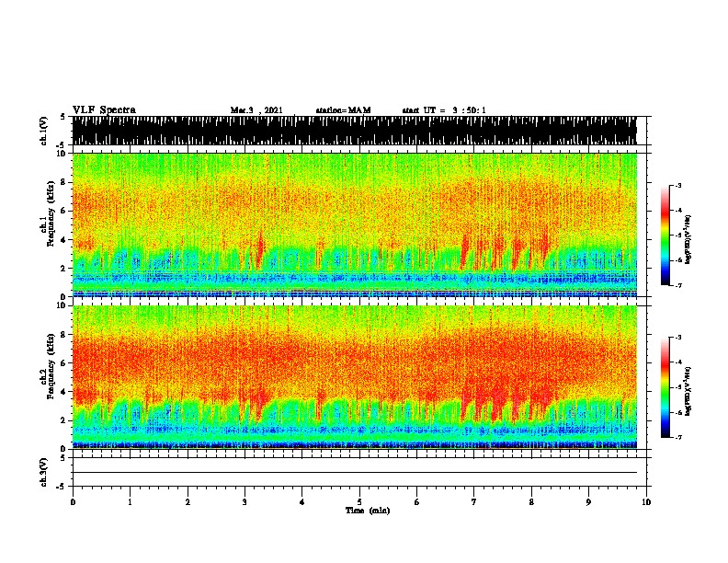
Task: Click the flat ch.3 voltage trace line
Action: point(354,473)
